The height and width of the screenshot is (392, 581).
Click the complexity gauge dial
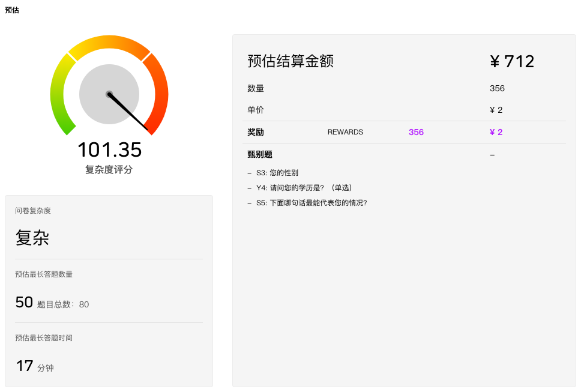pyautogui.click(x=109, y=86)
